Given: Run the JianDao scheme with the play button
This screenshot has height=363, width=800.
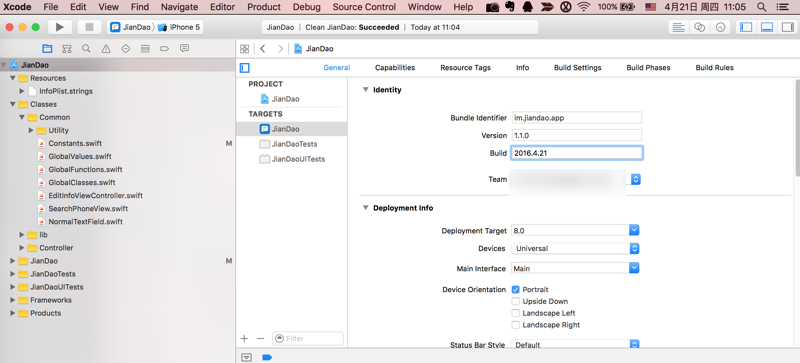Looking at the screenshot, I should click(x=60, y=27).
